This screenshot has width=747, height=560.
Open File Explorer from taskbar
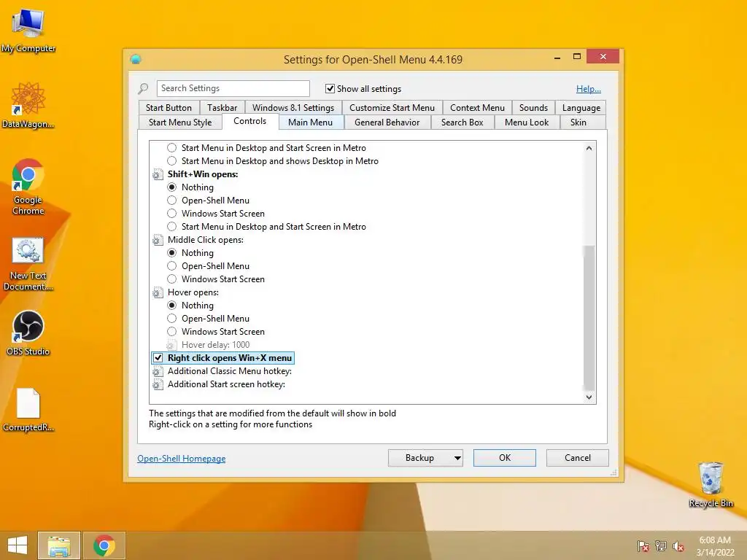[x=59, y=545]
